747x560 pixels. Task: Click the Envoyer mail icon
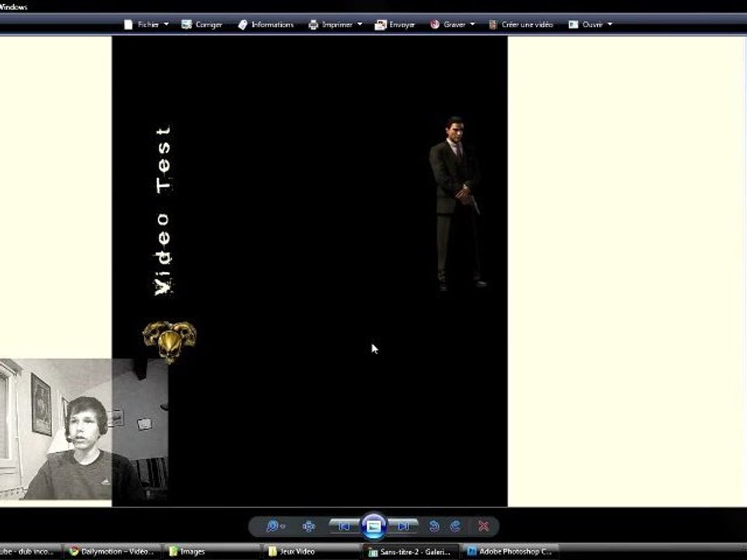pyautogui.click(x=381, y=25)
